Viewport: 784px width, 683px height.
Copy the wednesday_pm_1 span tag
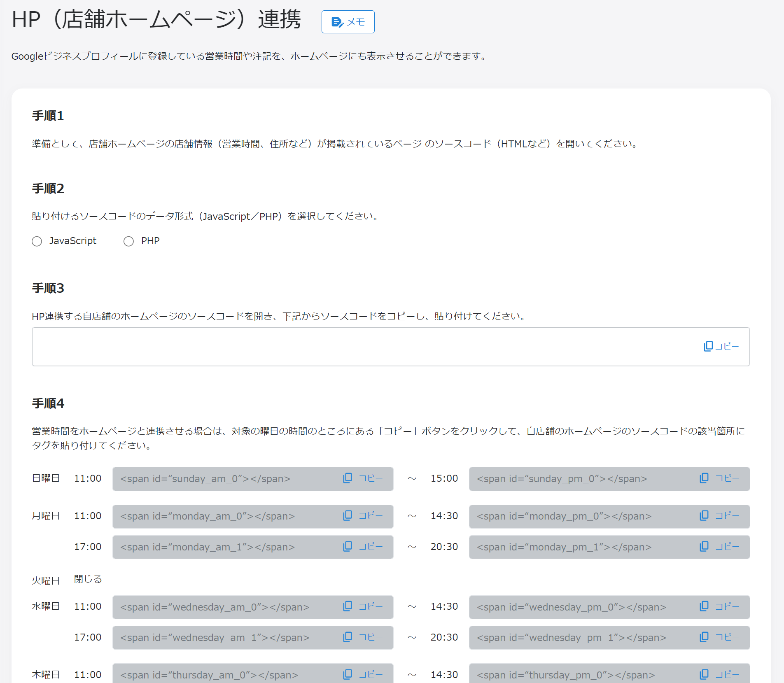click(720, 637)
